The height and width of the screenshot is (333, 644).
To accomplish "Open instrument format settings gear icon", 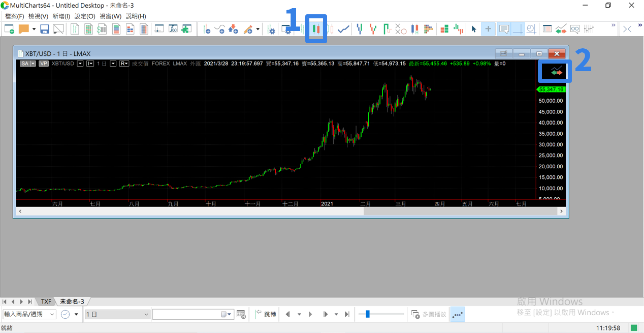I will point(272,29).
